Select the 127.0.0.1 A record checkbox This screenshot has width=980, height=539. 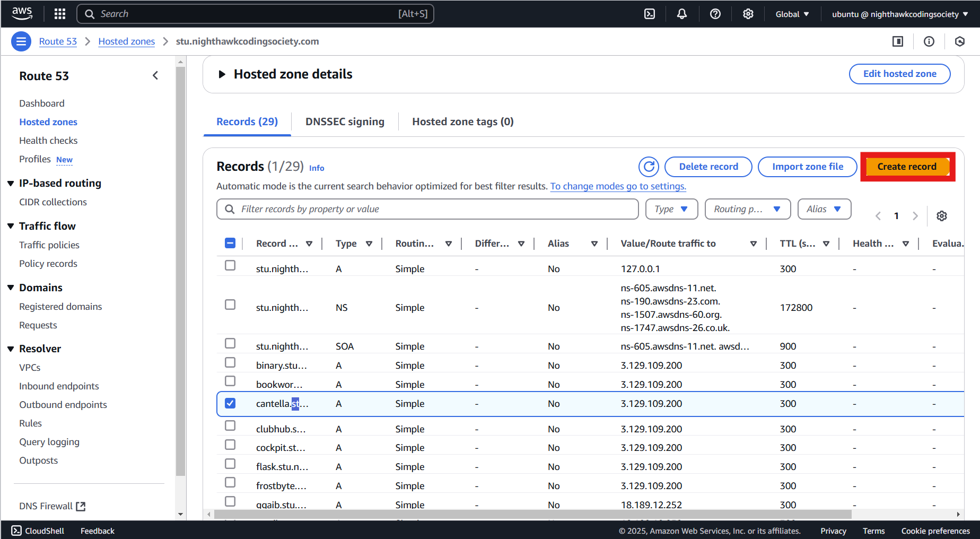point(230,265)
